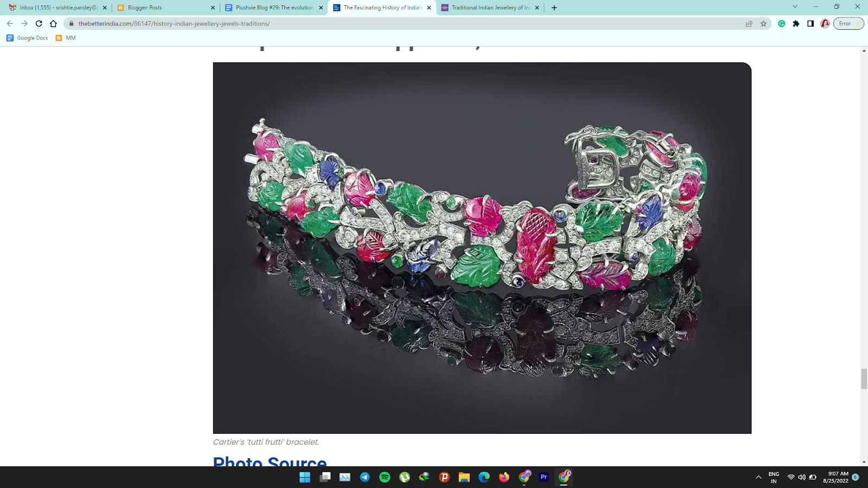
Task: Open the clock and date panel
Action: [x=835, y=477]
